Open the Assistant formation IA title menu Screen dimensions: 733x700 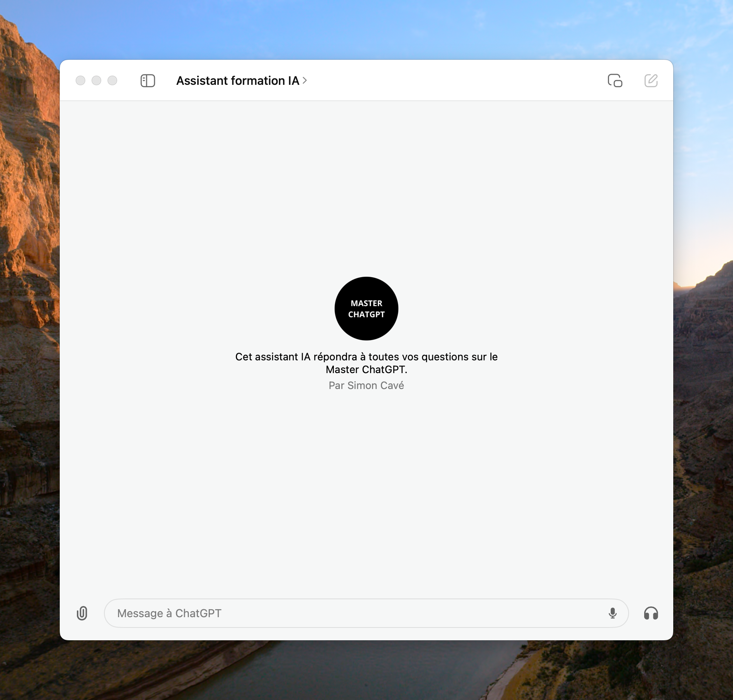coord(237,81)
